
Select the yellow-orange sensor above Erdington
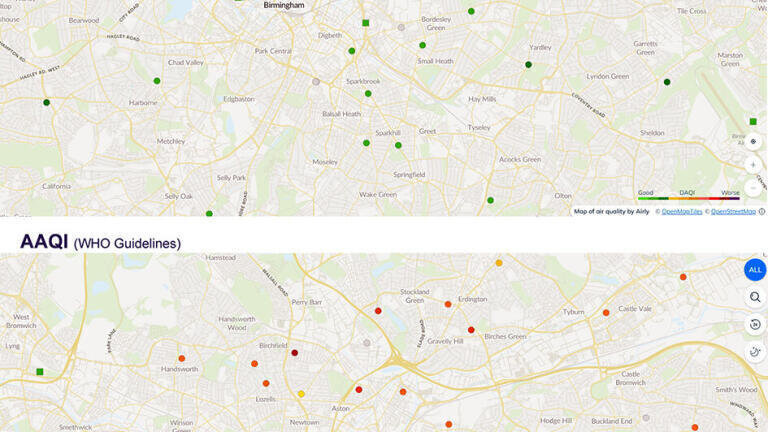tap(499, 263)
